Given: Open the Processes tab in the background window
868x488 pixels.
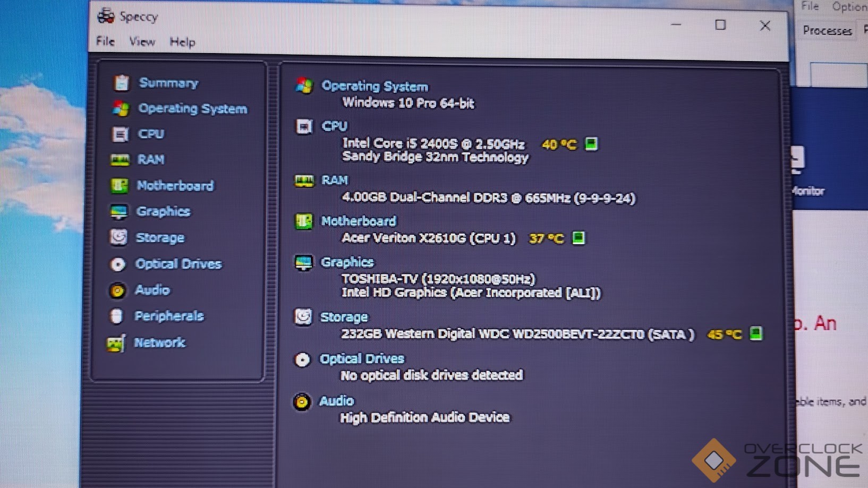Looking at the screenshot, I should click(828, 31).
